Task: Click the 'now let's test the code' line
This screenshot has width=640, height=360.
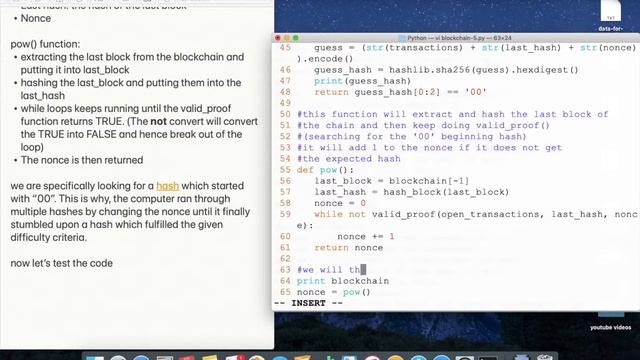Action: pos(62,263)
